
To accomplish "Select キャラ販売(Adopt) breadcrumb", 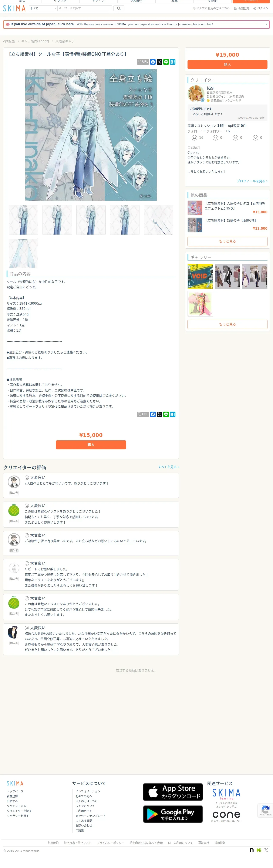I will click(35, 41).
